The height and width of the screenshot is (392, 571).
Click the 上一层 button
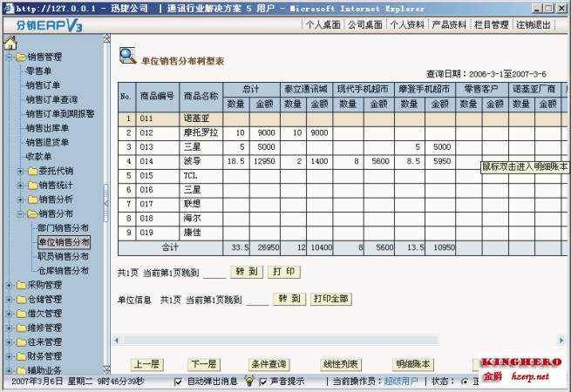click(x=146, y=364)
